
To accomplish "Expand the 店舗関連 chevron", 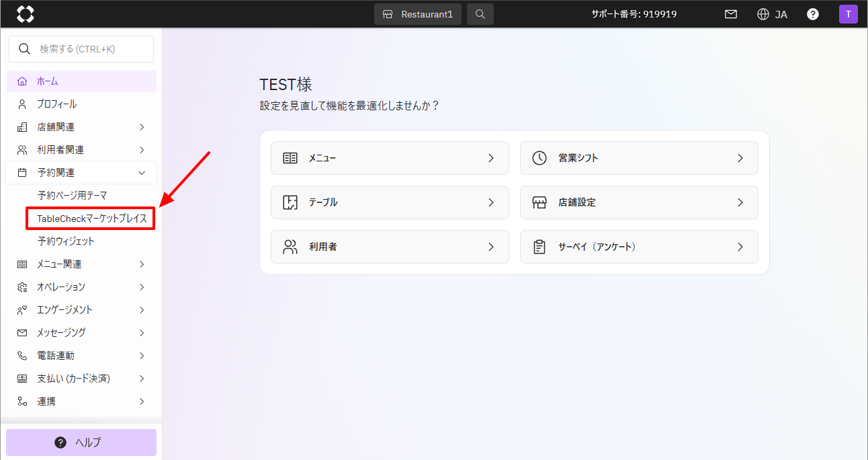I will coord(142,127).
